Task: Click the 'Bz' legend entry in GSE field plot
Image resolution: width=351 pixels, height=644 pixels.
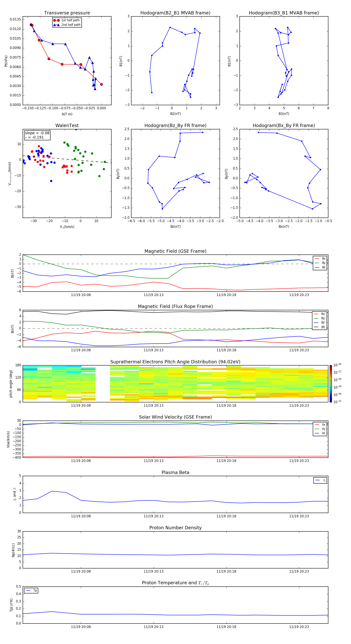Action: (x=320, y=268)
